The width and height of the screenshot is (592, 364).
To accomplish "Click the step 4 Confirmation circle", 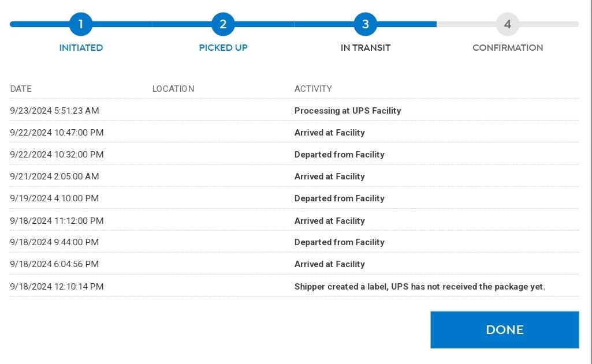I will [x=507, y=24].
